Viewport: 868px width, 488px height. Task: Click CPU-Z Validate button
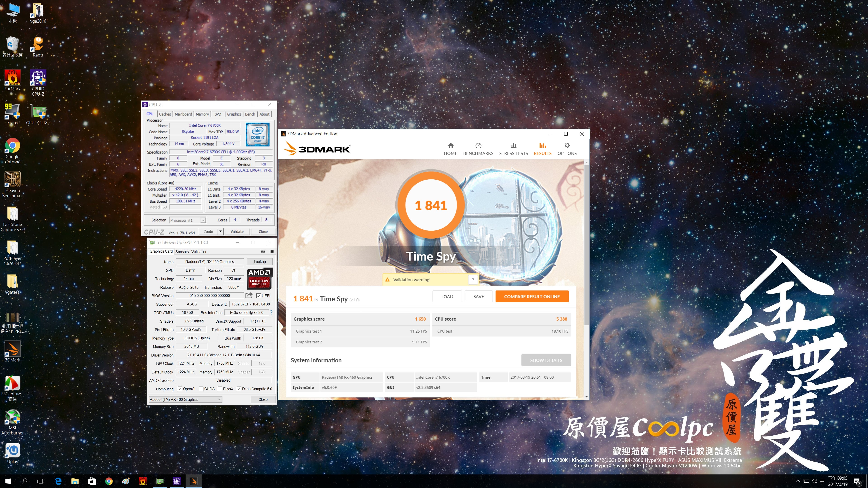coord(237,231)
